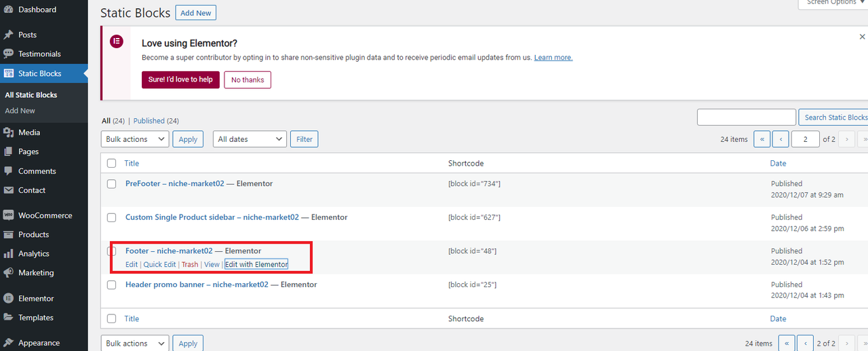This screenshot has height=351, width=868.
Task: Click the Dashboard gauge icon in sidebar
Action: (8, 10)
